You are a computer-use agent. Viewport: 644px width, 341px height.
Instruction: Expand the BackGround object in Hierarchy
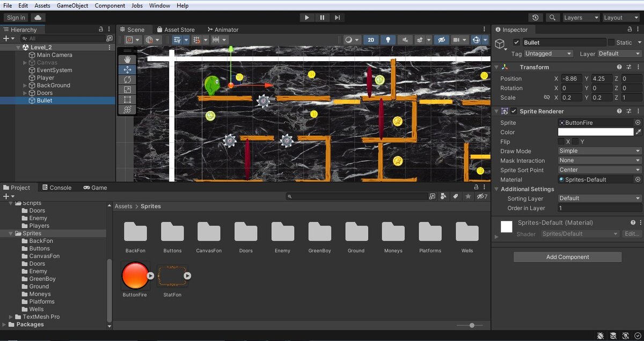coord(25,85)
